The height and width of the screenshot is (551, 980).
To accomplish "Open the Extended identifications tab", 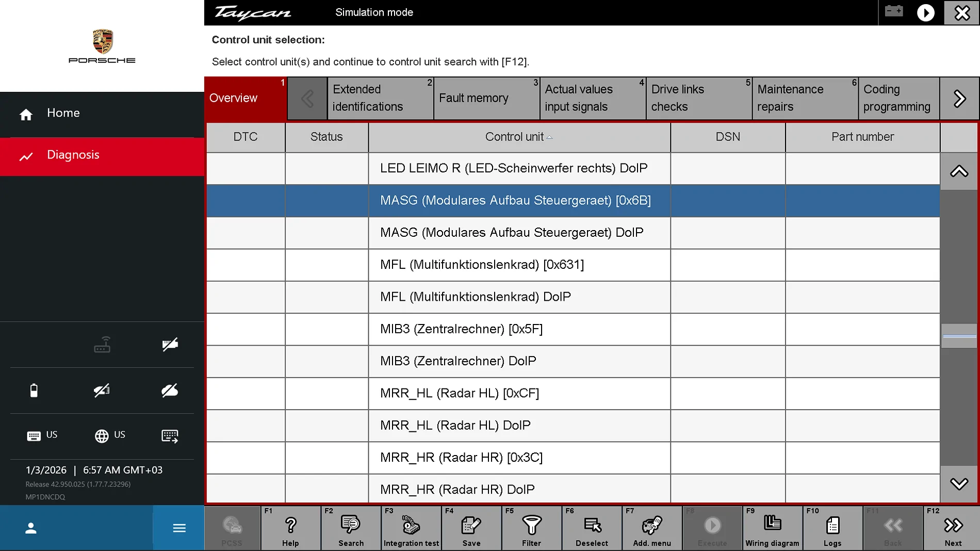I will click(381, 98).
